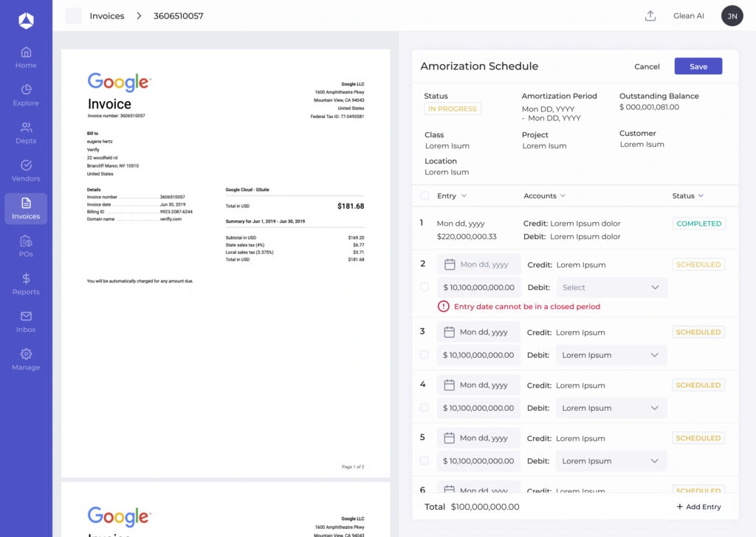This screenshot has height=537, width=756.
Task: Click the amount field for entry 3
Action: (x=478, y=355)
